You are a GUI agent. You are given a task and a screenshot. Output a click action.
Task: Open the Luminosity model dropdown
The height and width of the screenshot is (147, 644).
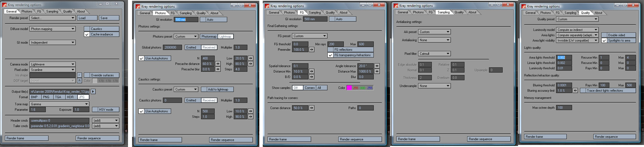coord(577,30)
